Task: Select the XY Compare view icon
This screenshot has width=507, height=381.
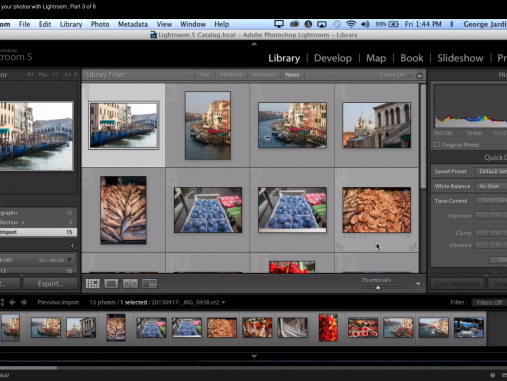Action: point(130,284)
